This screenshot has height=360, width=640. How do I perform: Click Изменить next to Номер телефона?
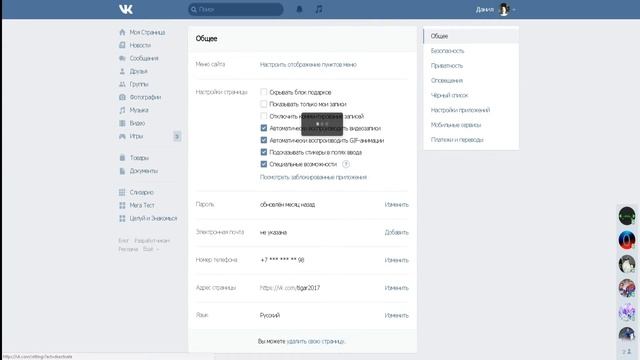point(396,260)
